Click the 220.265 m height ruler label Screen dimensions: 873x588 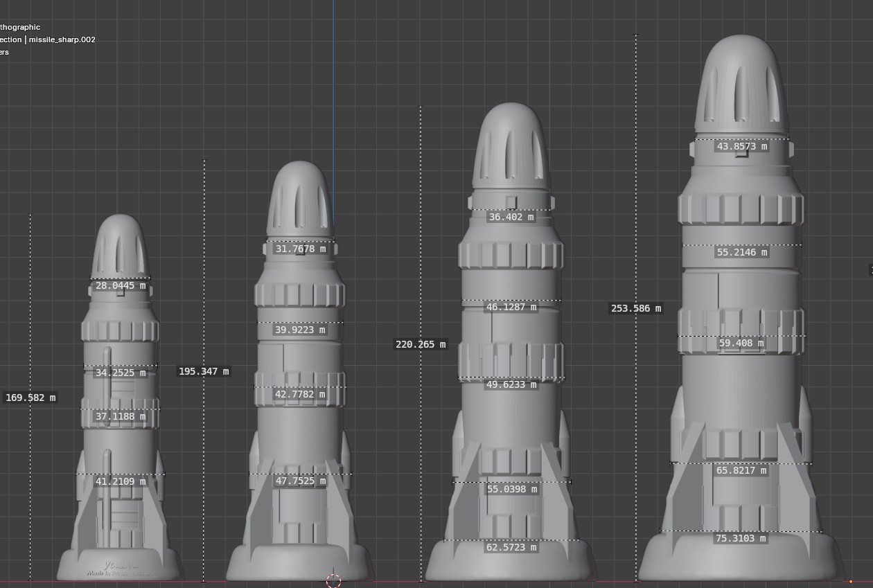421,344
